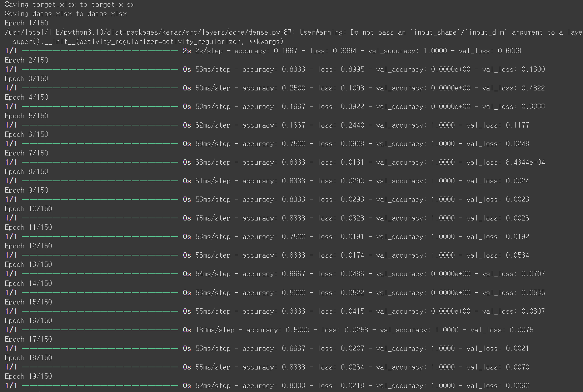
Task: Click the 'Epoch 4/150' header line
Action: (x=26, y=97)
